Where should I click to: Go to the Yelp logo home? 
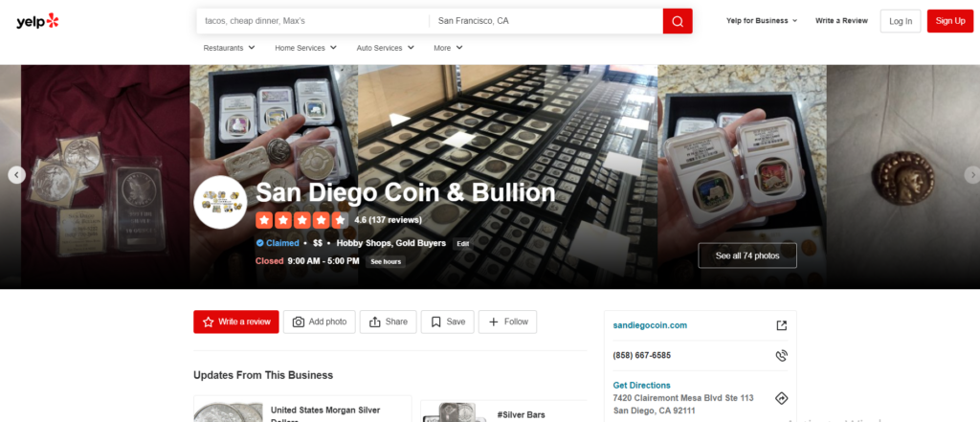pos(37,21)
